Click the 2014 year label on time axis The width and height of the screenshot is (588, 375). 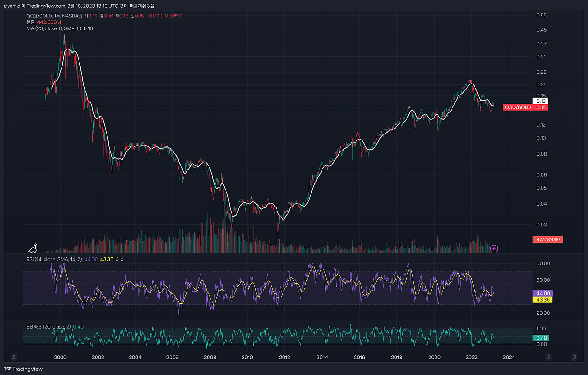(322, 357)
